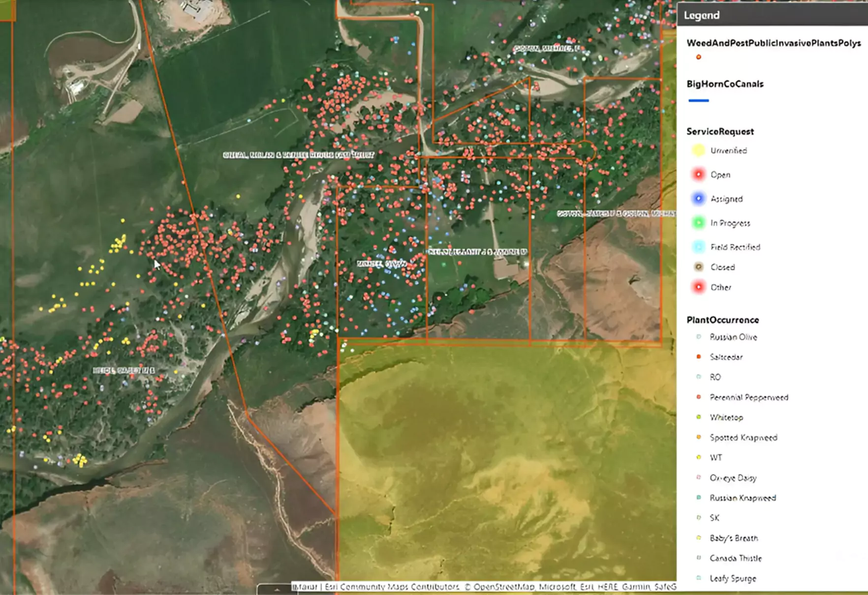Viewport: 868px width, 595px height.
Task: Click the Leafy Spurge label
Action: [733, 578]
